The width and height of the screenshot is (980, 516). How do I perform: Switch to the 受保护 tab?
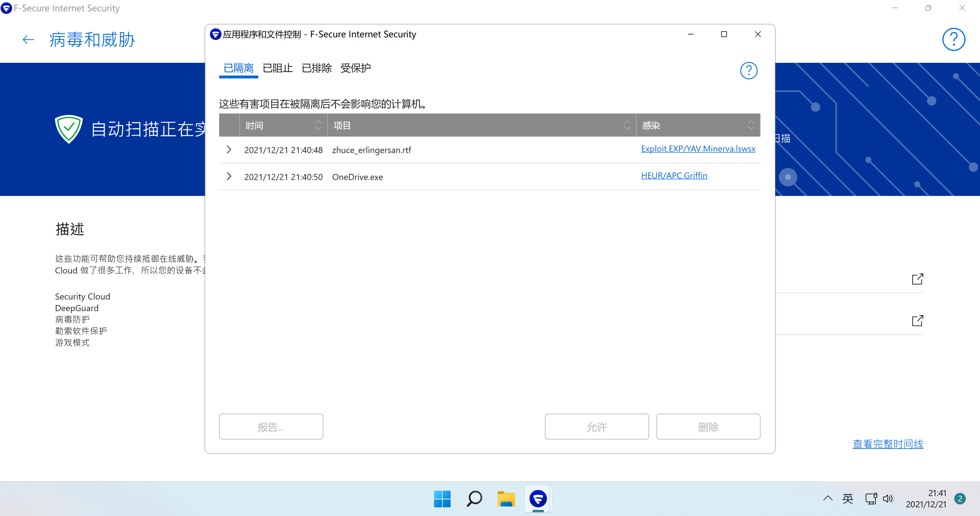point(356,68)
